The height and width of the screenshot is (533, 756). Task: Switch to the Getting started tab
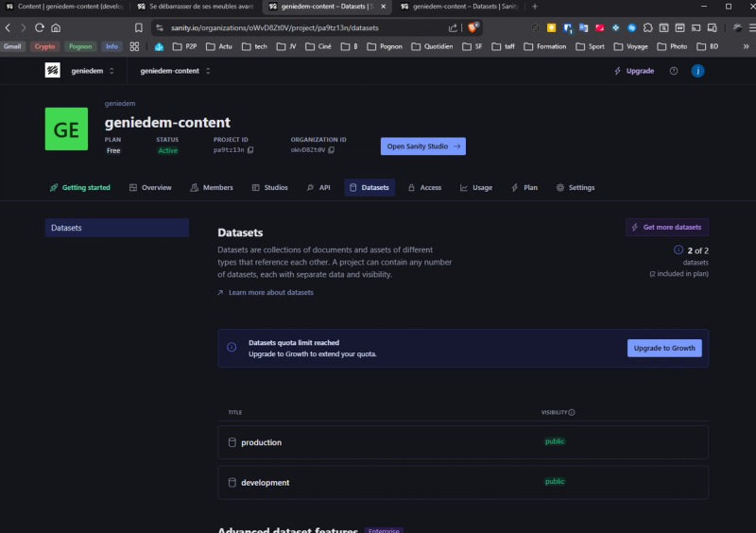80,188
